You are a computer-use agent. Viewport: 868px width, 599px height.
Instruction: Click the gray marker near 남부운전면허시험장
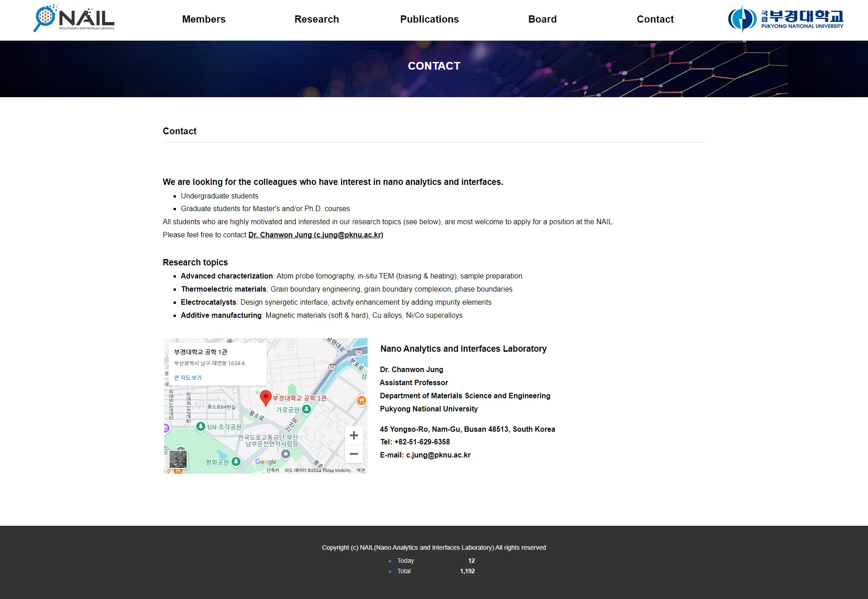(286, 454)
